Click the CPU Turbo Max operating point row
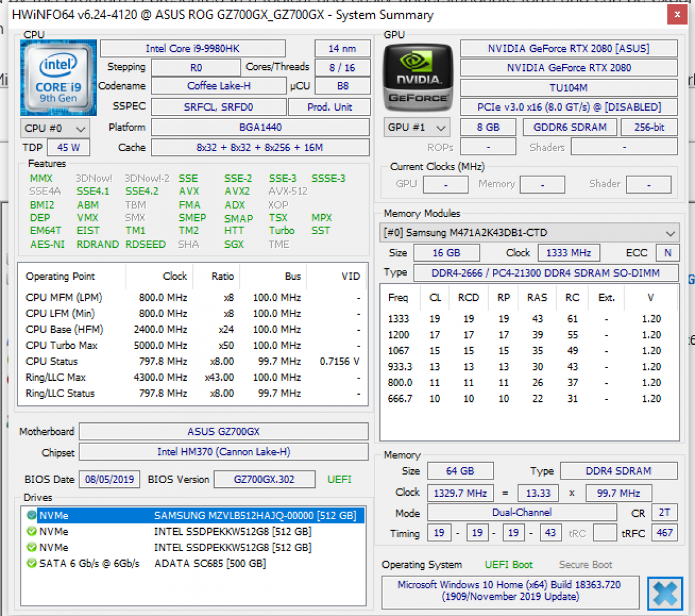This screenshot has height=616, width=695. coord(193,345)
